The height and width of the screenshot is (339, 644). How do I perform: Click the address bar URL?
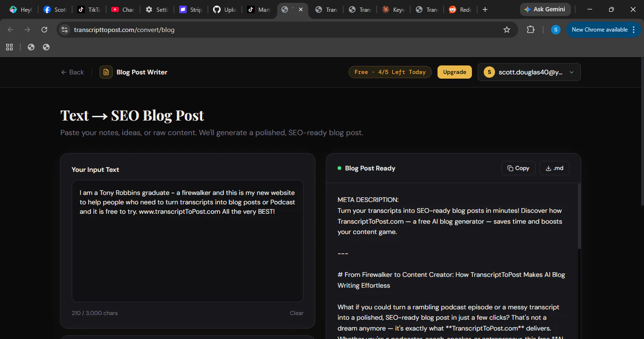(124, 30)
